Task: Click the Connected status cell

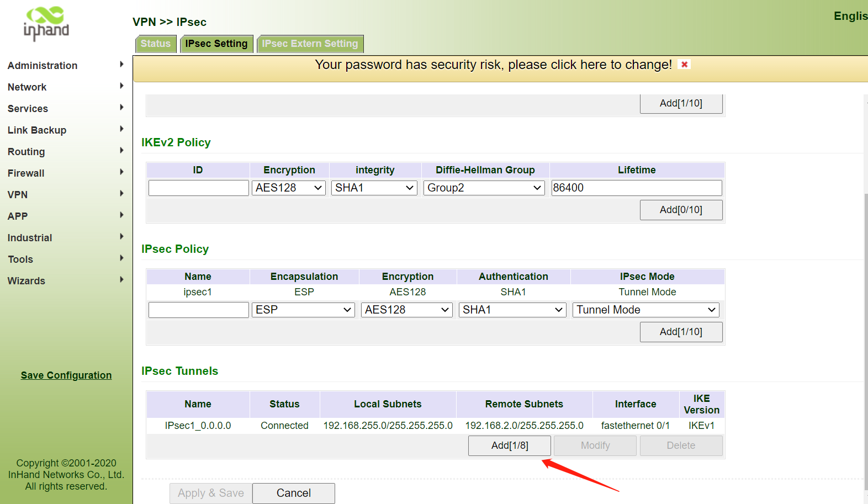Action: [284, 426]
